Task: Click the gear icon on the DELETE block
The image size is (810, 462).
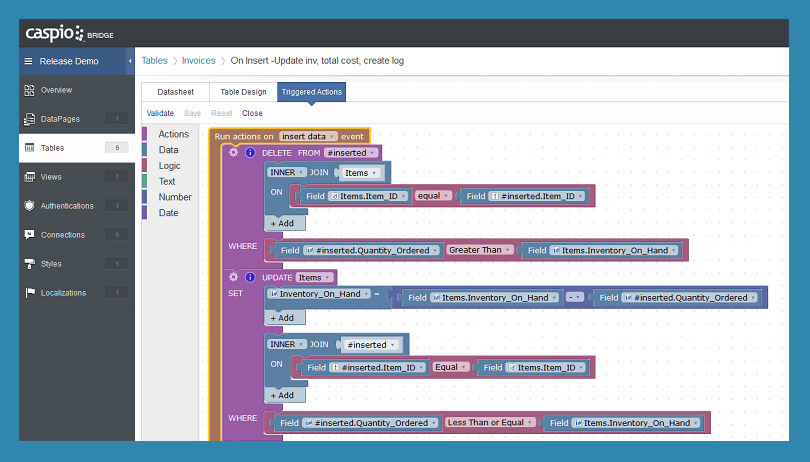Action: coord(233,153)
